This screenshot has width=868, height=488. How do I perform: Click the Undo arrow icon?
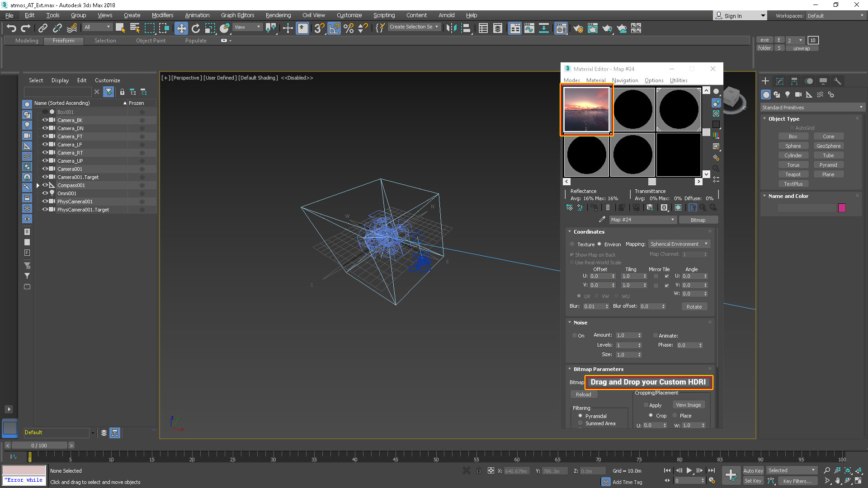11,28
